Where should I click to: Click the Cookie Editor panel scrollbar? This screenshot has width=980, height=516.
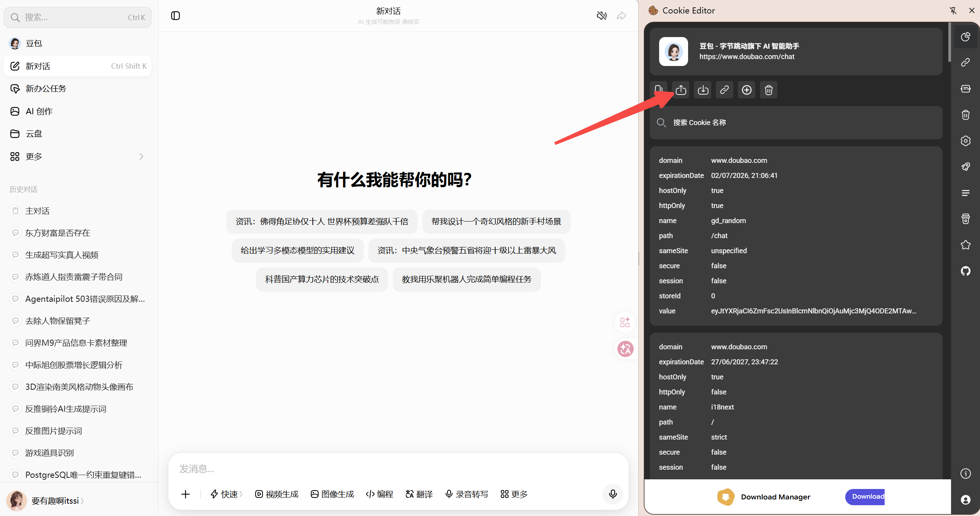(x=949, y=42)
